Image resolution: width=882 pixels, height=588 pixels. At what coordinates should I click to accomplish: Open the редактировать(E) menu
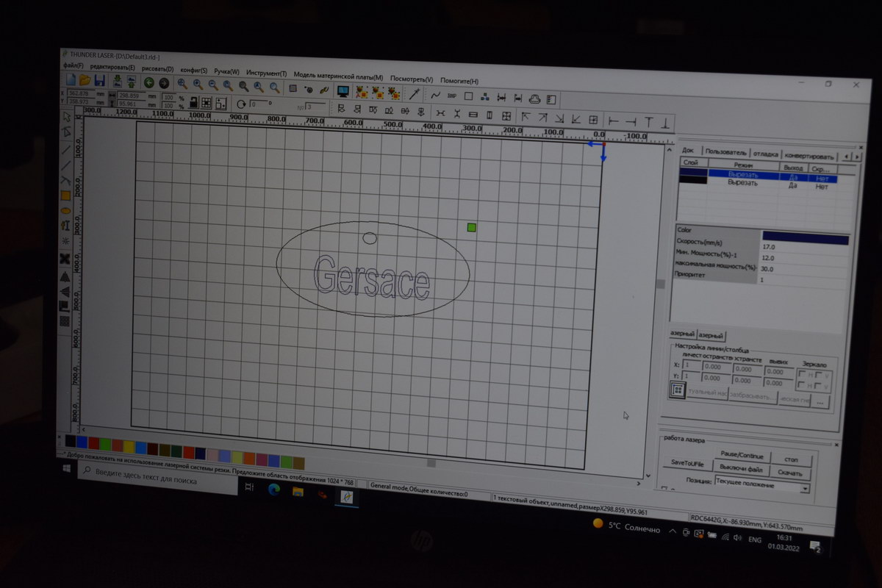[112, 67]
